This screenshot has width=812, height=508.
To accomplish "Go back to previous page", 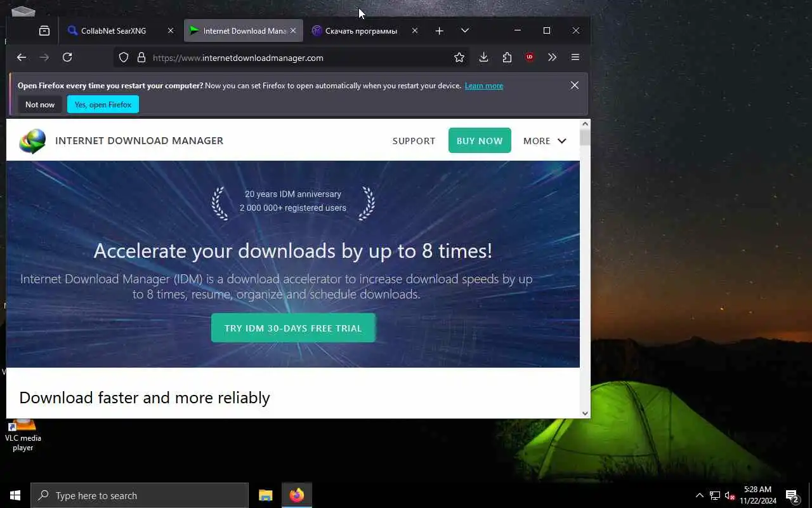I will pos(22,57).
